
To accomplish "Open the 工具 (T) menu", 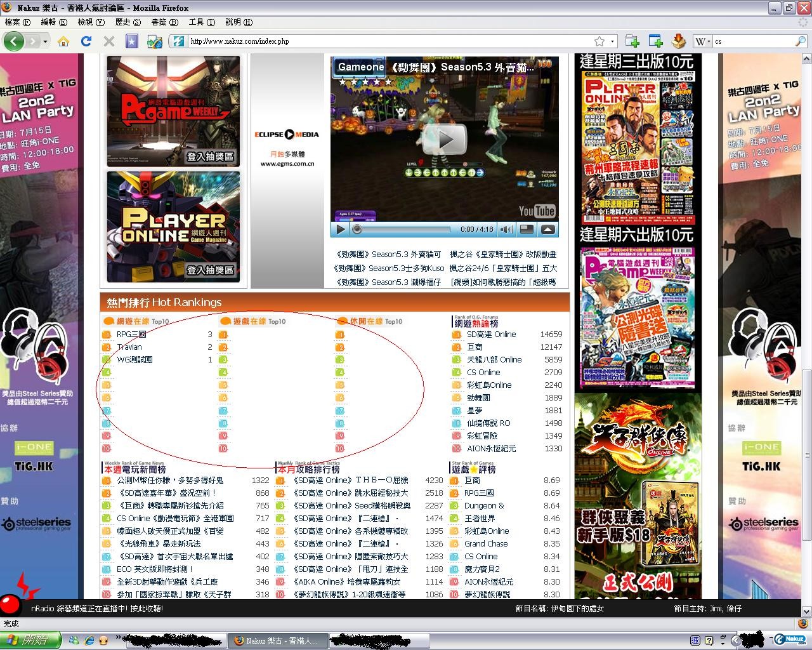I will pyautogui.click(x=202, y=22).
